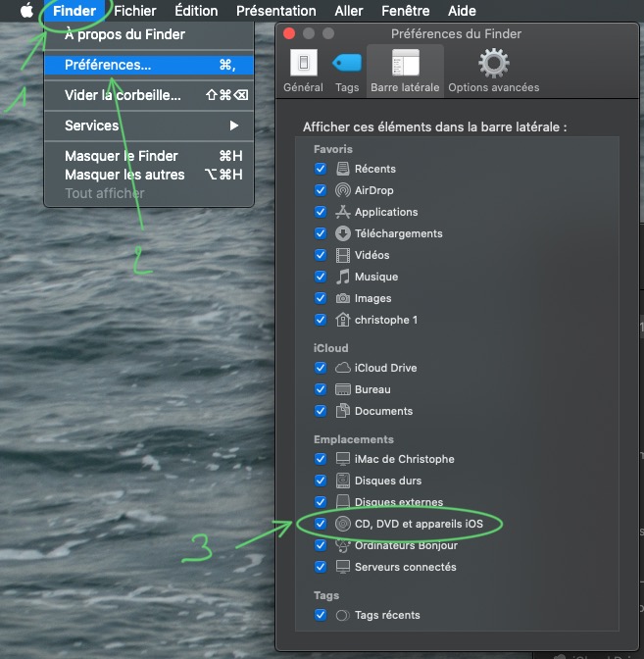Open the Général preferences tab

[303, 71]
